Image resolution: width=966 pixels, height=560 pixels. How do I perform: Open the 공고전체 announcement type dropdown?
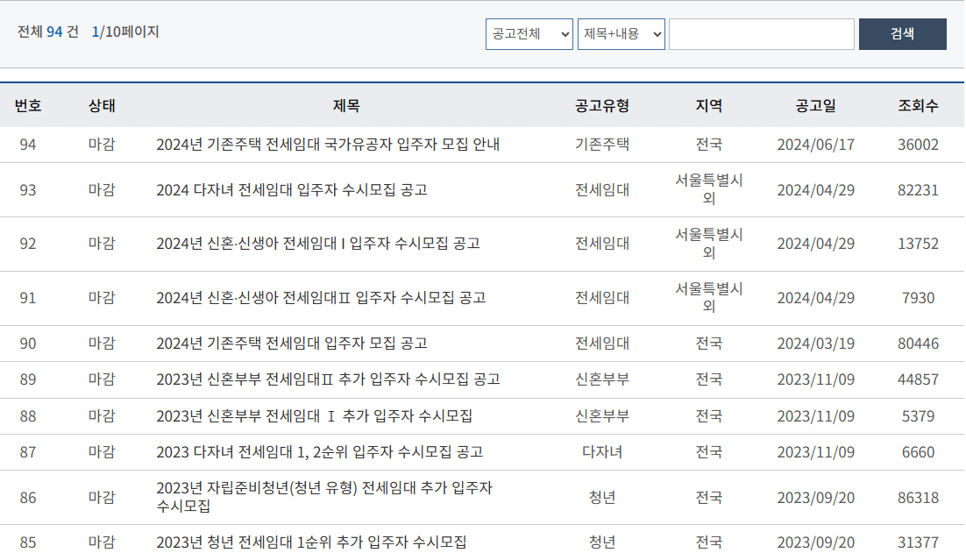click(x=529, y=33)
